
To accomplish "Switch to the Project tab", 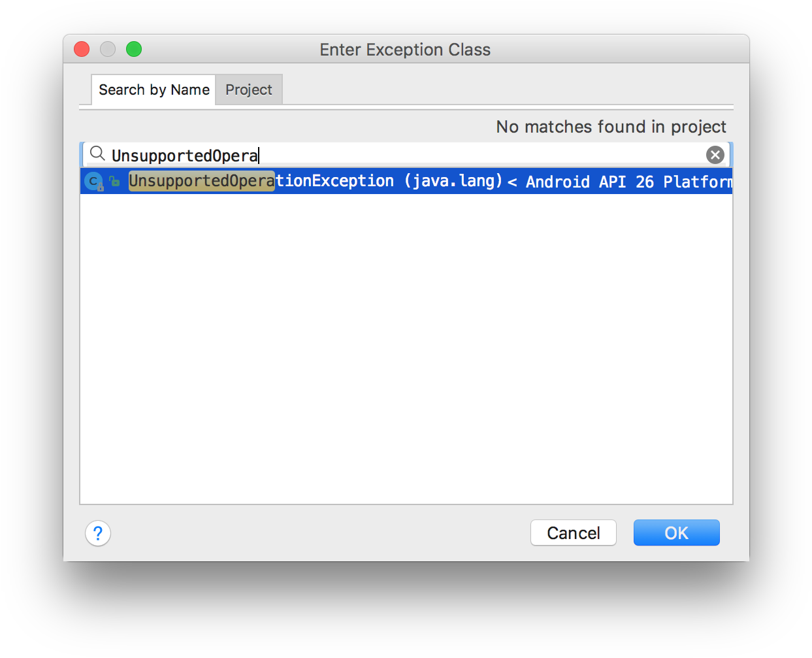I will click(x=248, y=90).
